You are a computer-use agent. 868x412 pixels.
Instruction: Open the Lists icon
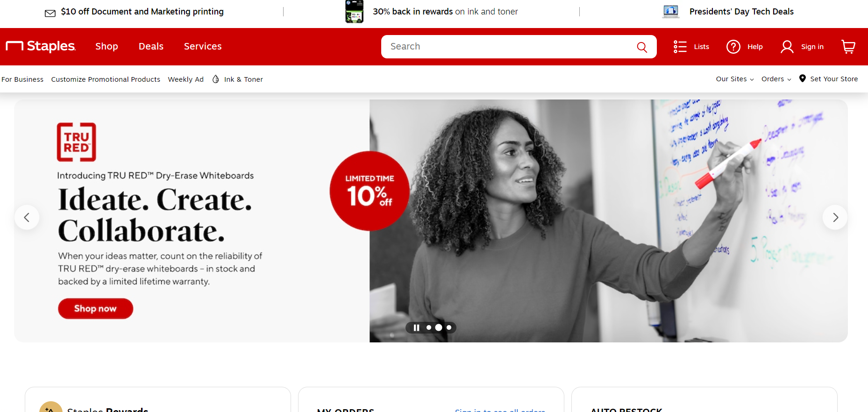(680, 47)
